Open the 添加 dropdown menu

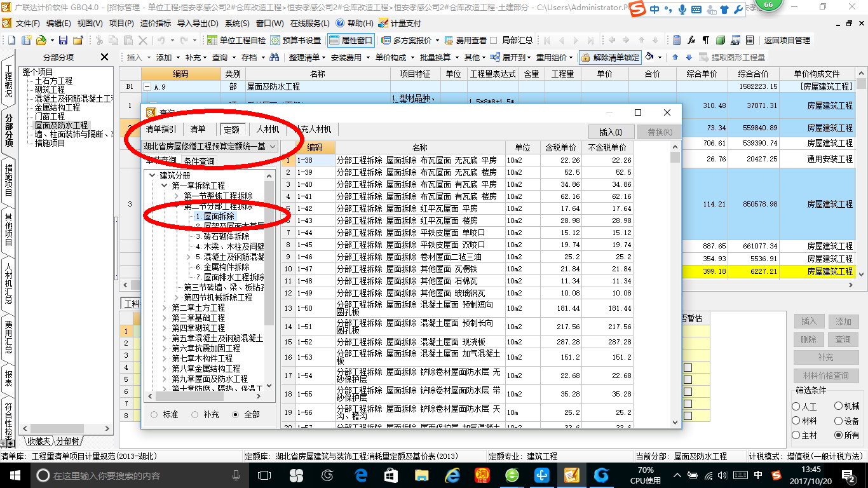pos(167,57)
